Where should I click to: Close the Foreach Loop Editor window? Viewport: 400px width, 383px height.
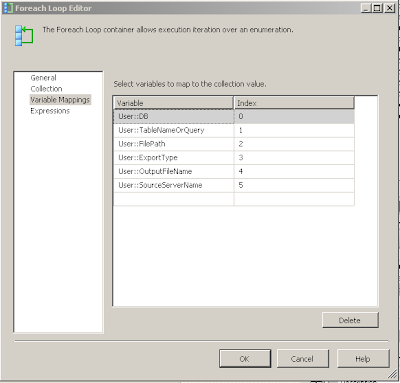[389, 8]
